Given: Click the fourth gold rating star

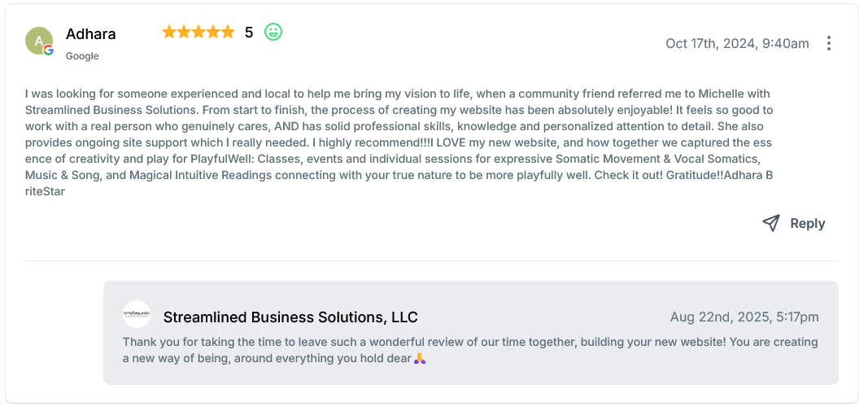Looking at the screenshot, I should [213, 33].
